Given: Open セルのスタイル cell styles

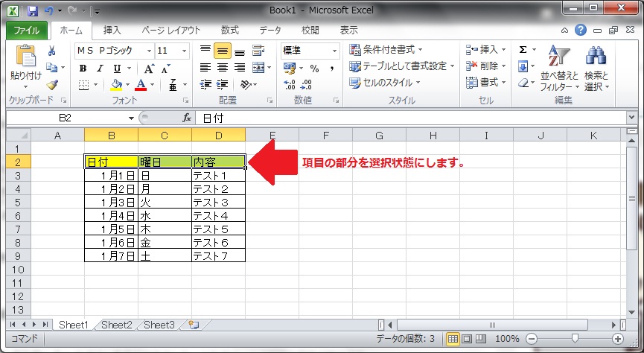Looking at the screenshot, I should (384, 83).
